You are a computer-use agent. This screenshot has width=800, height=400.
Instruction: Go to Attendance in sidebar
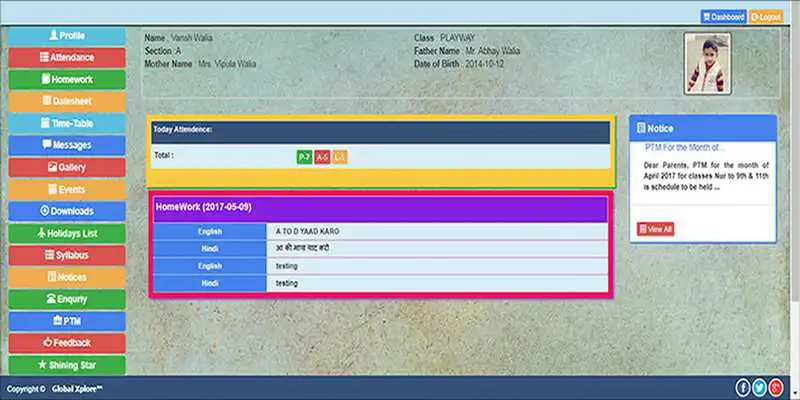67,58
